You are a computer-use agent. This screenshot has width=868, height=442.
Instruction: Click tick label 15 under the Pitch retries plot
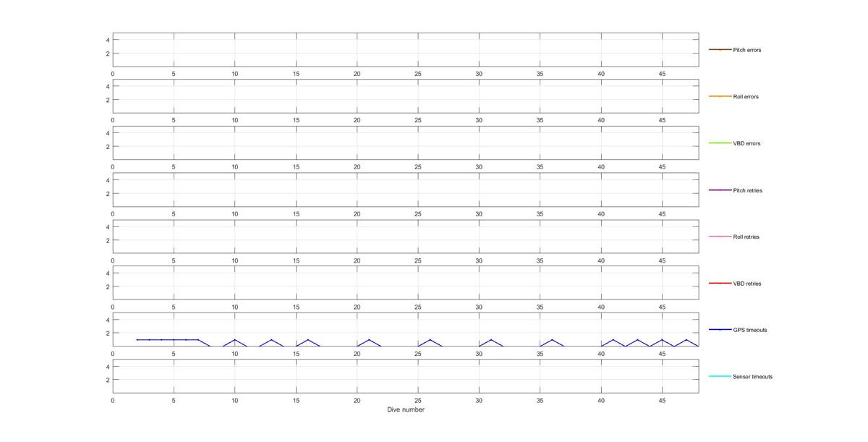click(x=296, y=213)
